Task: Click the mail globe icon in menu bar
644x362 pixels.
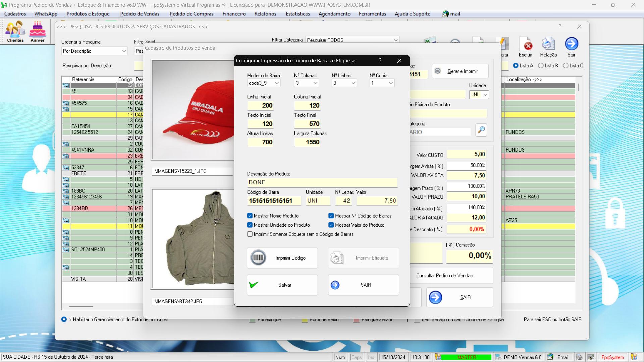Action: (x=445, y=14)
